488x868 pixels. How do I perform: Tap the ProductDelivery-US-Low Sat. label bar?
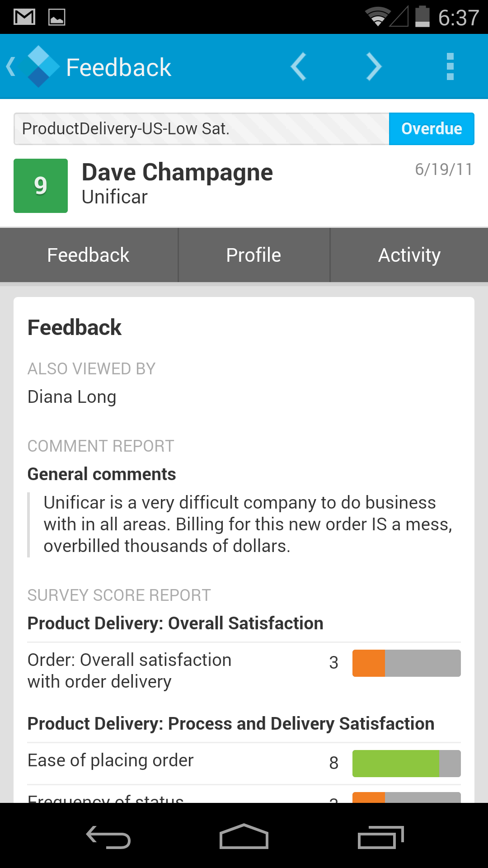tap(201, 129)
